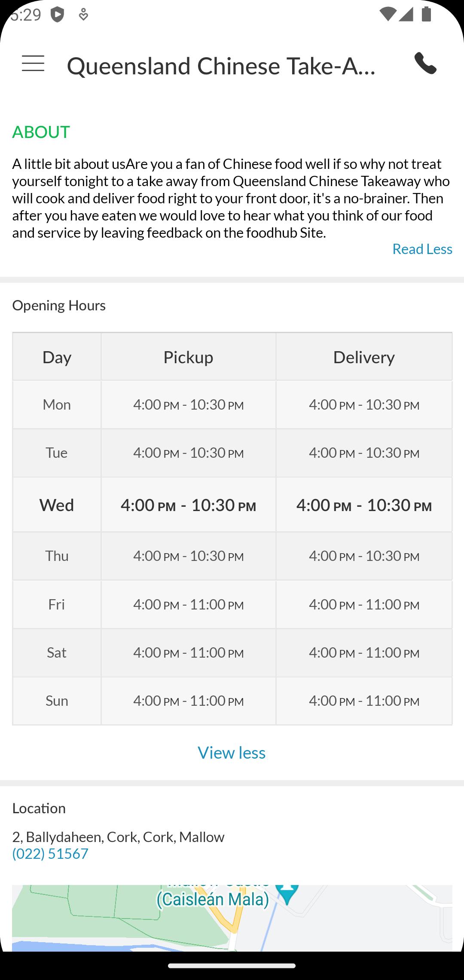This screenshot has width=464, height=980.
Task: Tap the teal map location pin
Action: pyautogui.click(x=287, y=894)
